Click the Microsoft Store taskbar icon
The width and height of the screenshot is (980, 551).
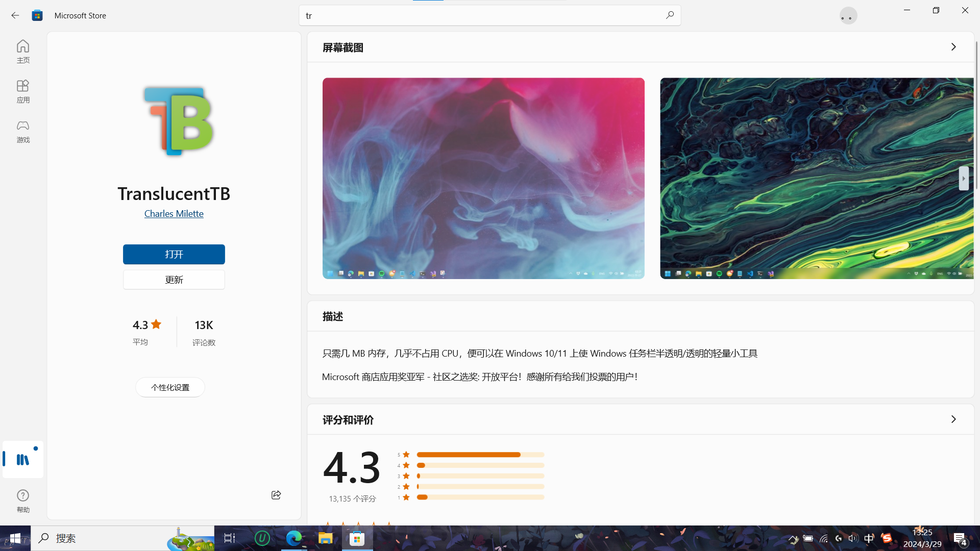pos(357,538)
